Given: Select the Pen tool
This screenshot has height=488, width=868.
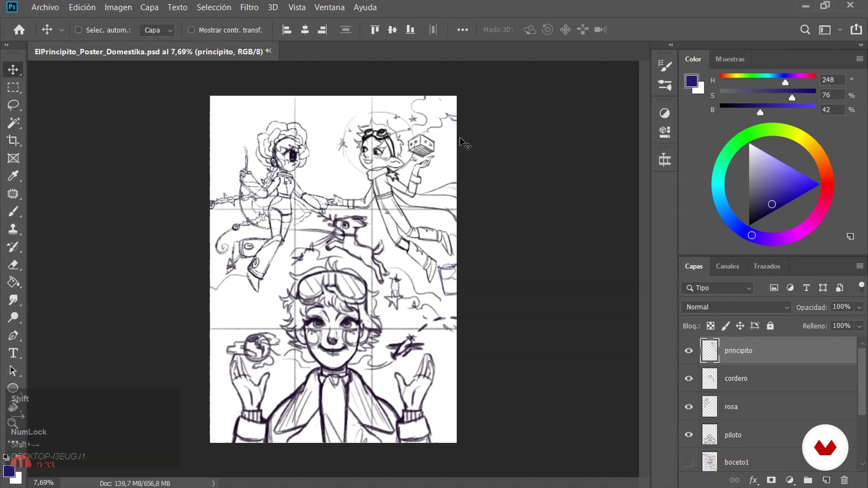Looking at the screenshot, I should 13,336.
